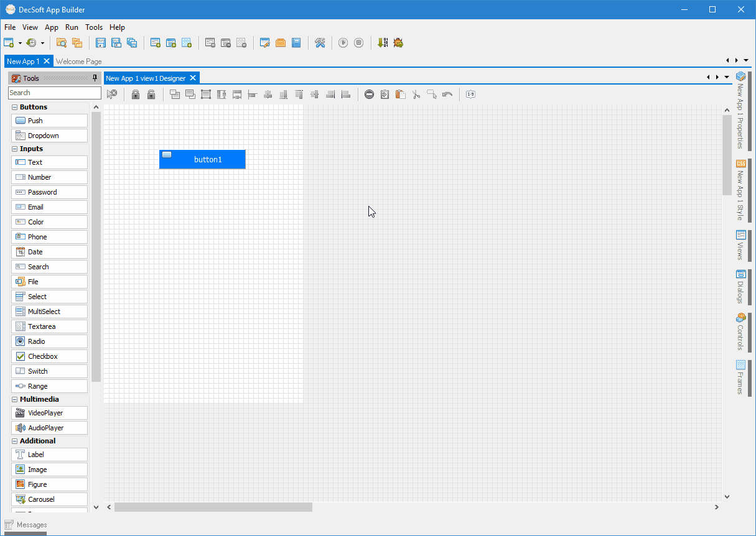This screenshot has width=756, height=536.
Task: Click the blue book icon in toolbar
Action: 296,43
